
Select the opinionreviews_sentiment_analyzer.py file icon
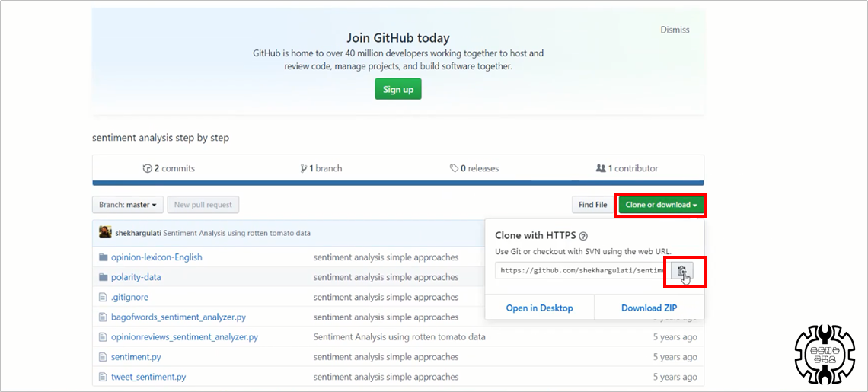point(103,336)
